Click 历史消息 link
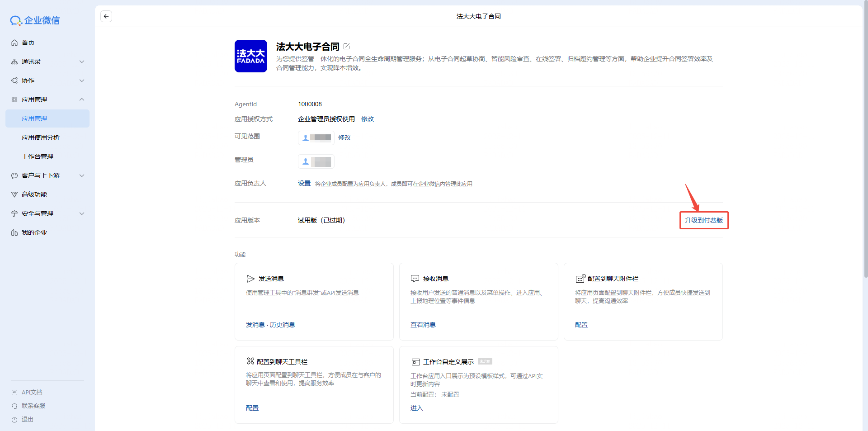This screenshot has width=868, height=431. tap(283, 325)
